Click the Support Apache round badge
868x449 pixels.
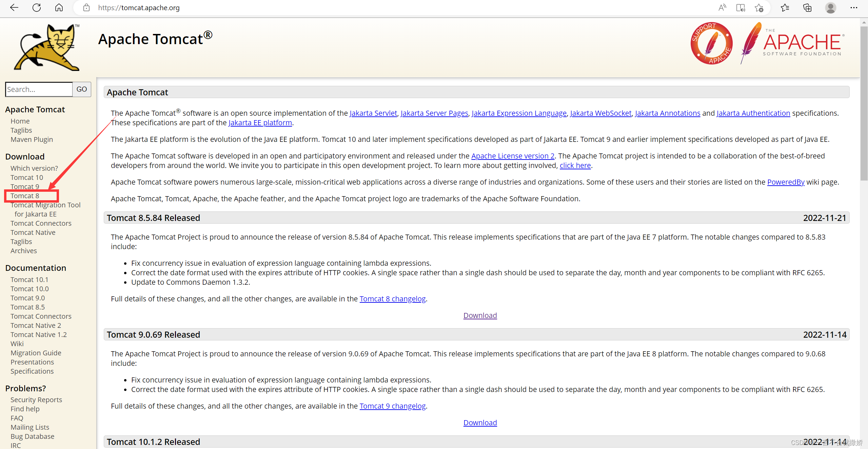[712, 43]
